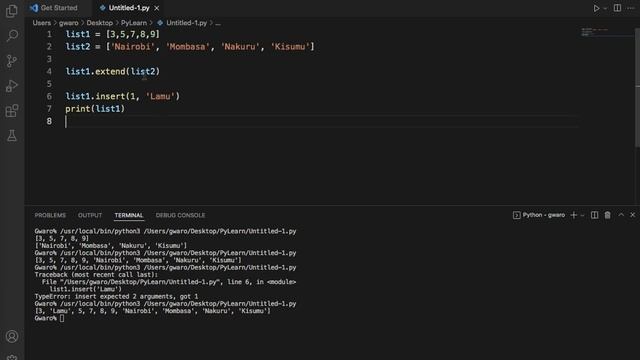640x360 pixels.
Task: Open the Testing flask view
Action: (12, 136)
